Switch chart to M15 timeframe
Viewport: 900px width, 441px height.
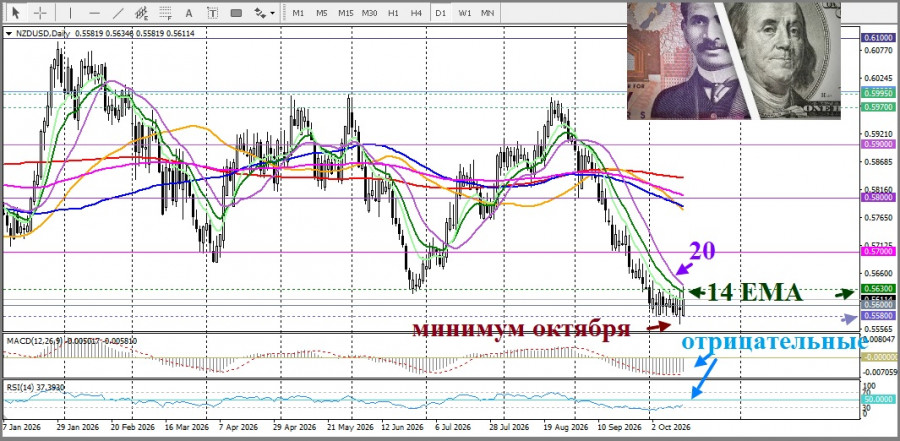click(x=346, y=13)
